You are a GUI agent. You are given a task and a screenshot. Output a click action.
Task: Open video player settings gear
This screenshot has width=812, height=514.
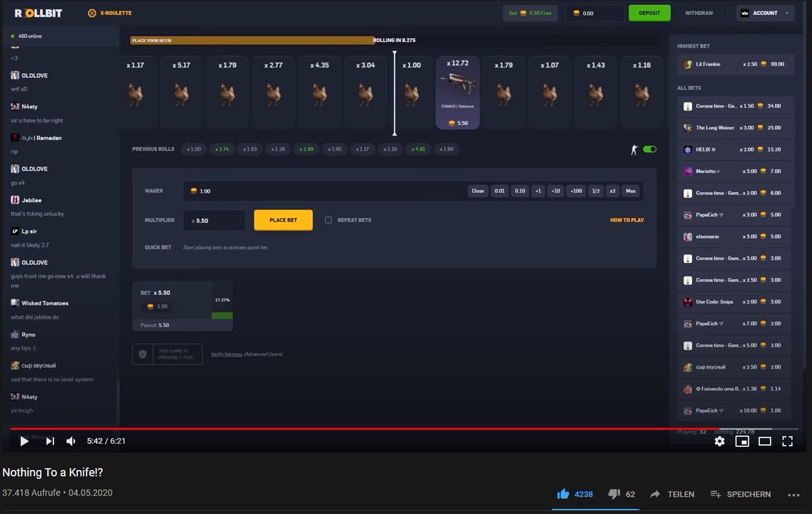coord(720,441)
